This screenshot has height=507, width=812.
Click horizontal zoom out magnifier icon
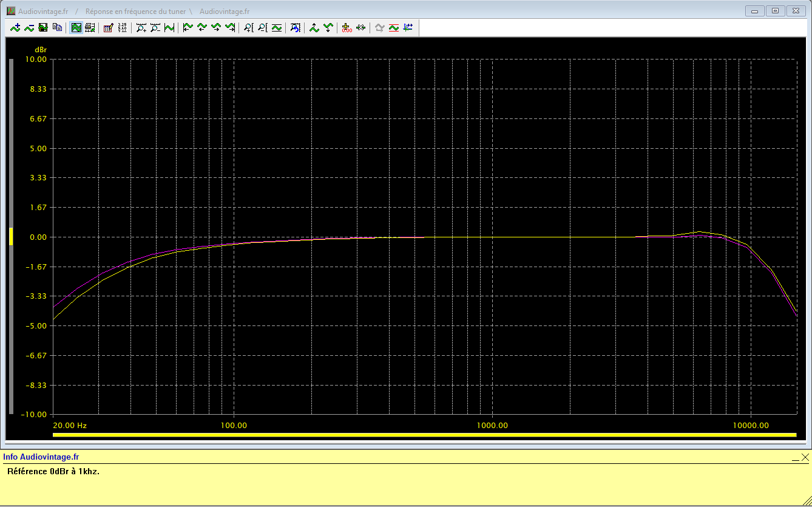[x=155, y=27]
